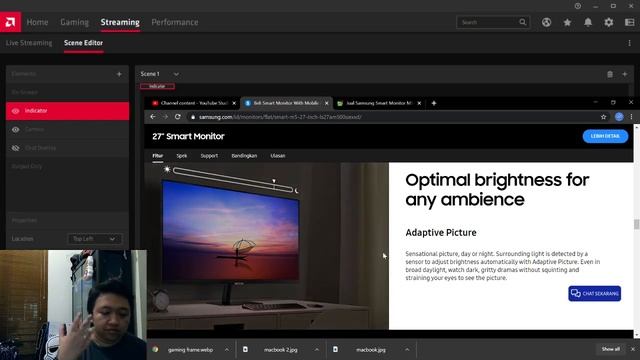The height and width of the screenshot is (360, 640).
Task: Add a new element with plus icon
Action: (119, 74)
